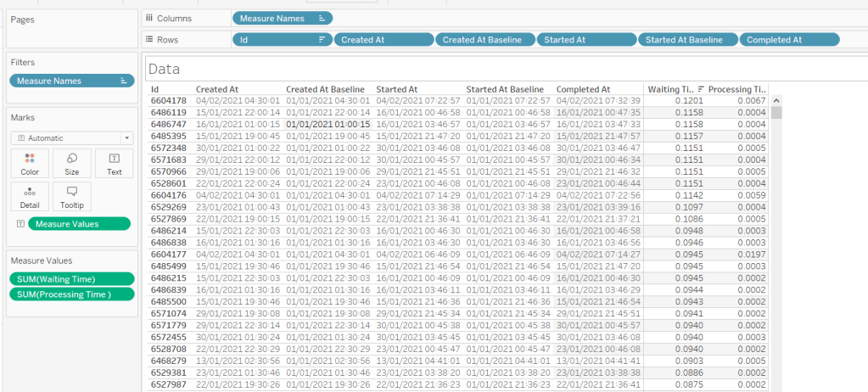Screen dimensions: 868x392
Task: Click the Tooltip mark button
Action: 72,197
